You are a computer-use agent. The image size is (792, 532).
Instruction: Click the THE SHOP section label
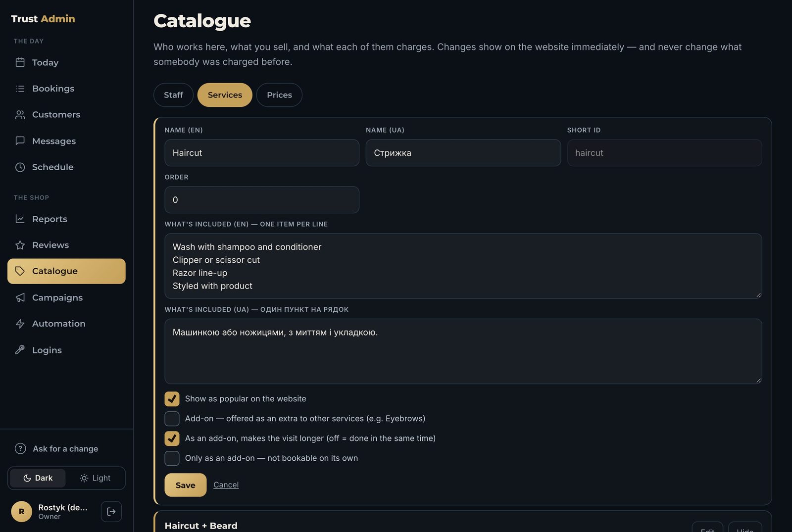pyautogui.click(x=31, y=197)
